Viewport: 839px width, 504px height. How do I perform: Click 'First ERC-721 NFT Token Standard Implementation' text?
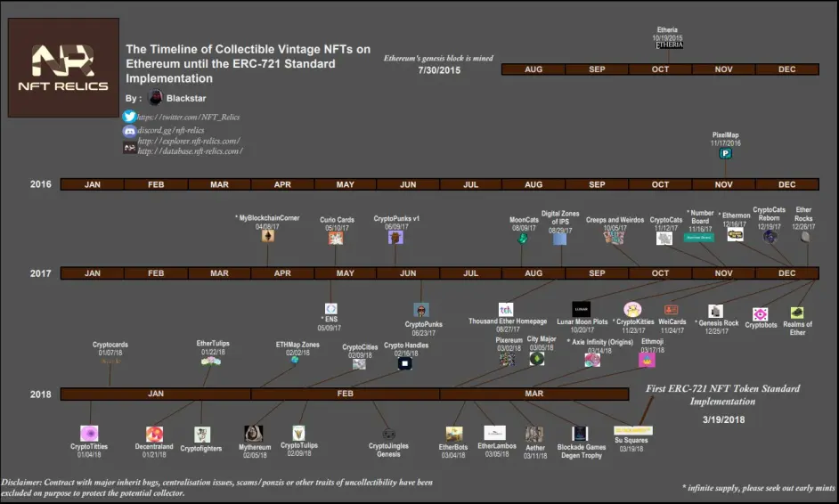[722, 394]
